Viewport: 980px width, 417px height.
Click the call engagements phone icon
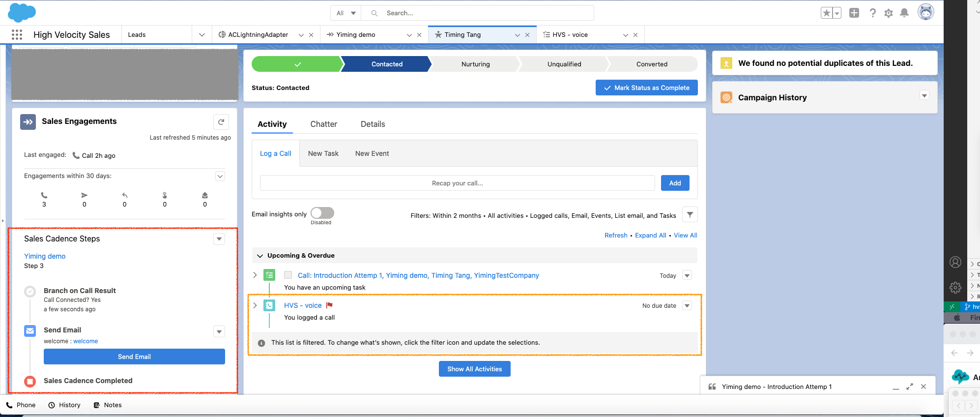click(44, 195)
